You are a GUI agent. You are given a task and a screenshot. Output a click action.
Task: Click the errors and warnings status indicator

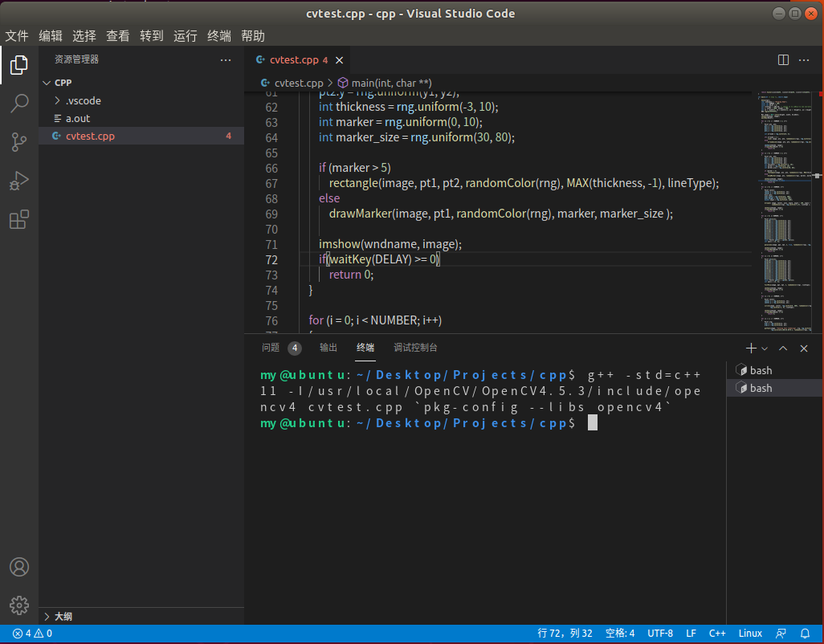(33, 634)
